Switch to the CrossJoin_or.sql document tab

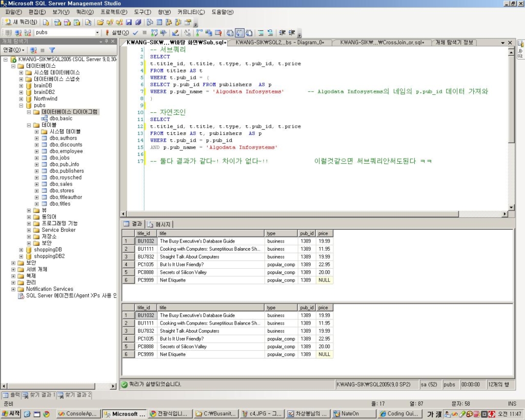382,43
